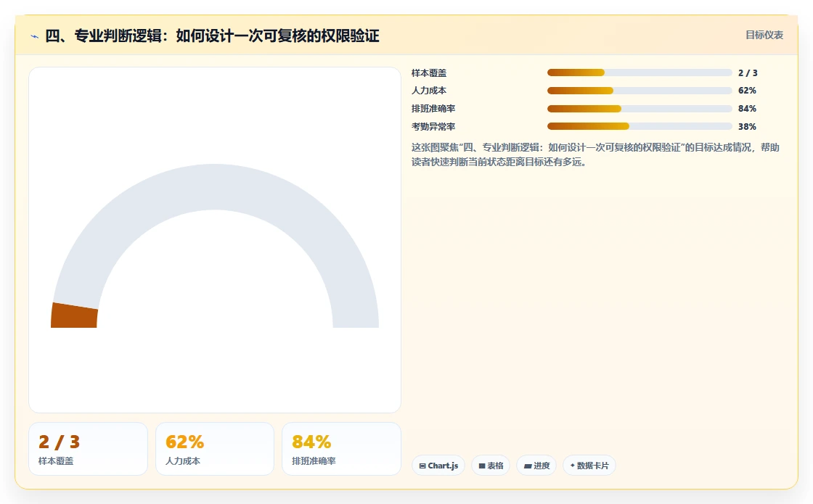The height and width of the screenshot is (504, 813).
Task: Click the 38% value right of the progress bar
Action: [747, 126]
